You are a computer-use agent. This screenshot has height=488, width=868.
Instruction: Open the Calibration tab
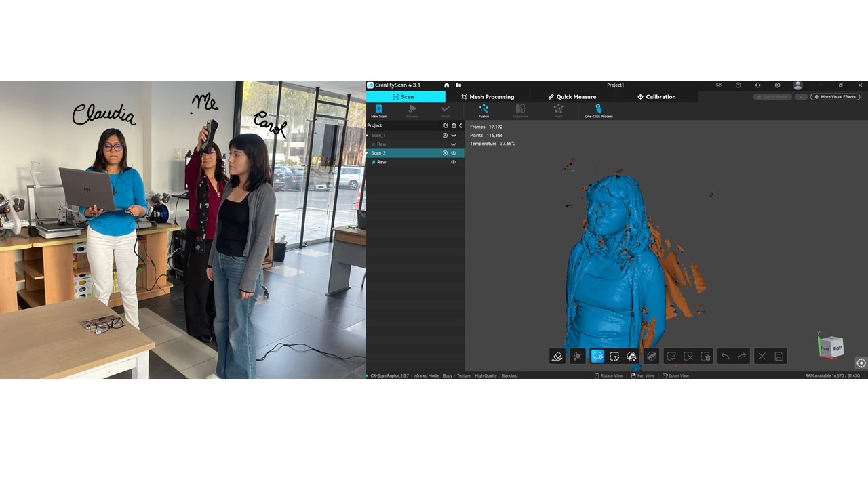point(656,97)
